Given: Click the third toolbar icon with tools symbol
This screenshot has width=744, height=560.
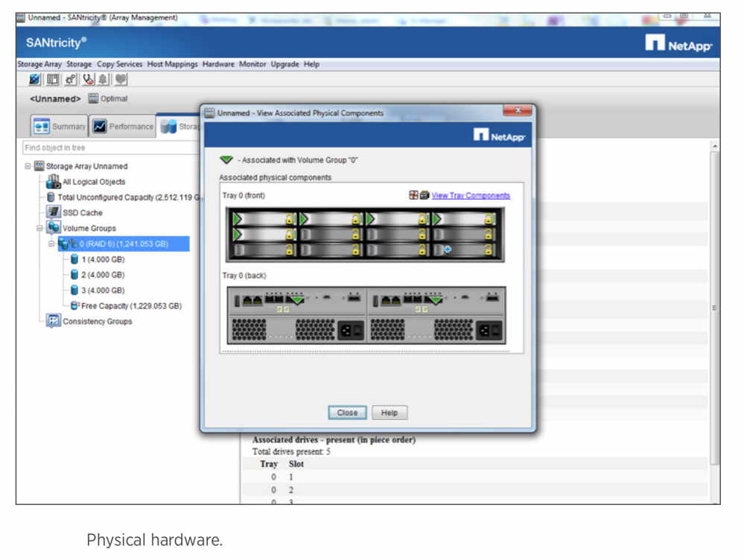Looking at the screenshot, I should pyautogui.click(x=71, y=79).
